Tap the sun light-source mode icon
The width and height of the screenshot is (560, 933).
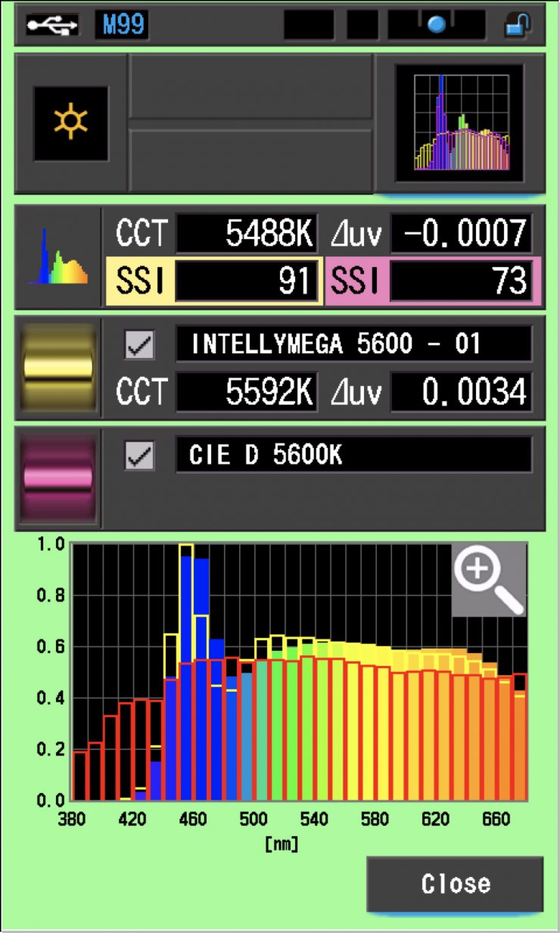pyautogui.click(x=70, y=123)
